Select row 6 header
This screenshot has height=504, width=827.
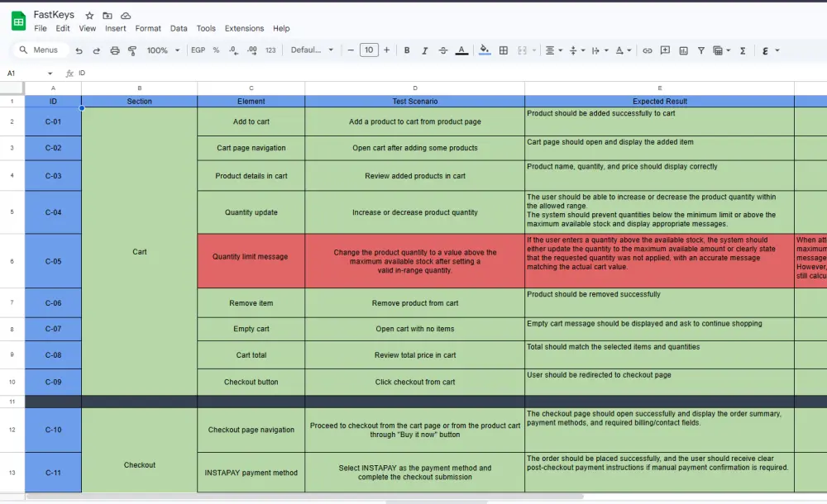point(12,261)
